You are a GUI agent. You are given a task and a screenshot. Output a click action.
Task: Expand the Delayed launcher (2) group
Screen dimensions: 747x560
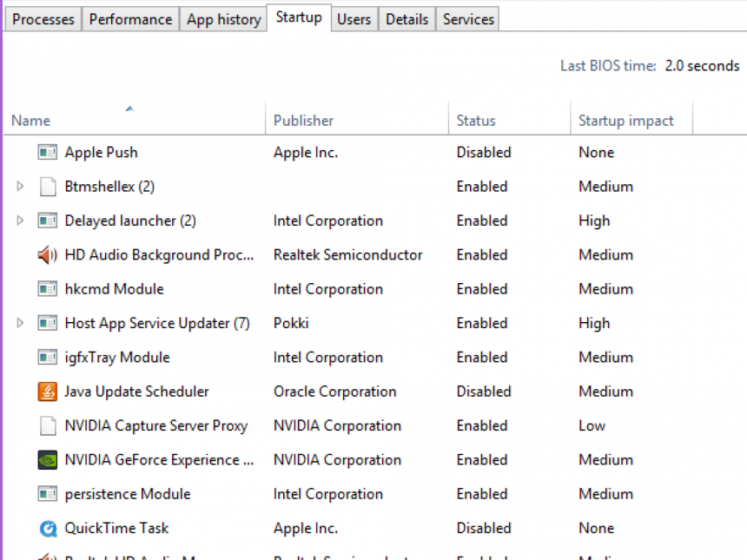pos(20,221)
